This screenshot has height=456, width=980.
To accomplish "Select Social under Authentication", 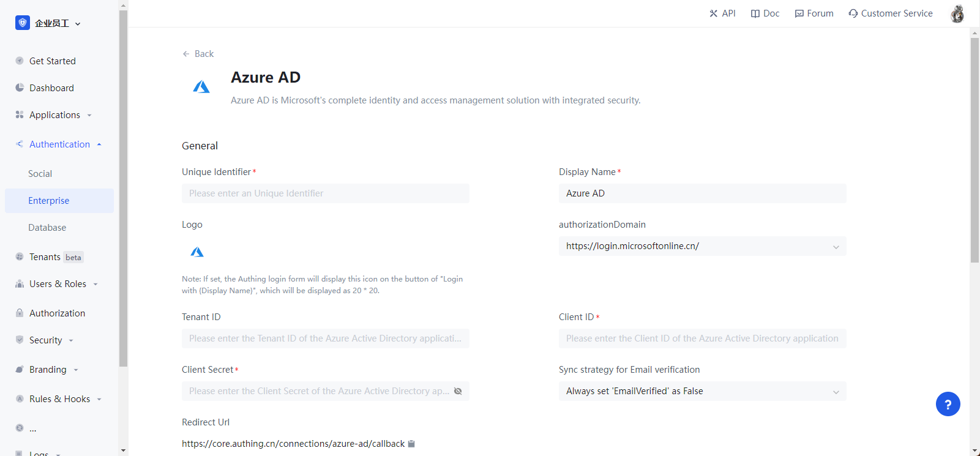I will (x=40, y=174).
